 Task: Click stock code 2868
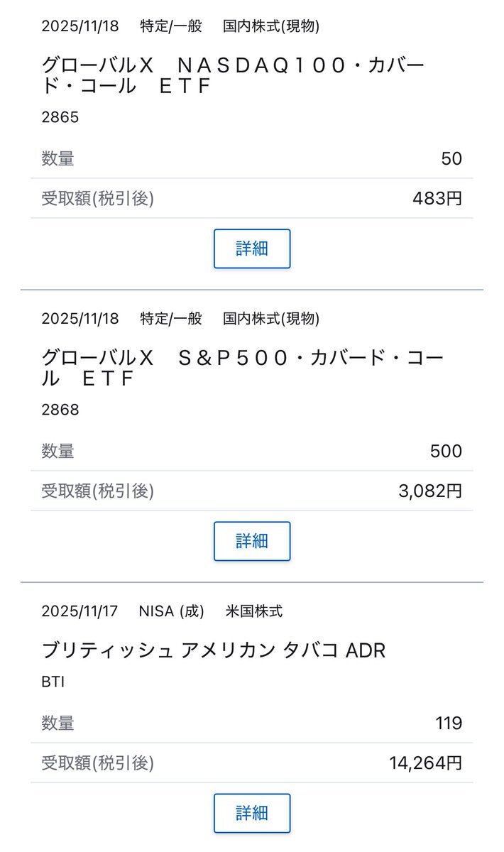[x=60, y=410]
